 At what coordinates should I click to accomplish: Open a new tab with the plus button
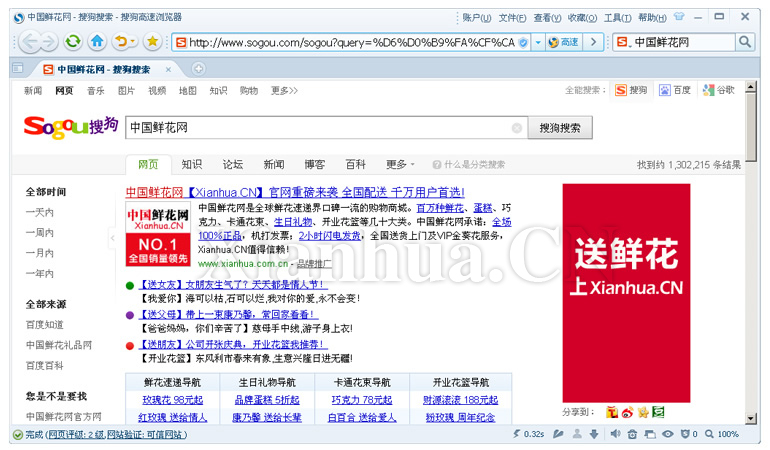(198, 69)
